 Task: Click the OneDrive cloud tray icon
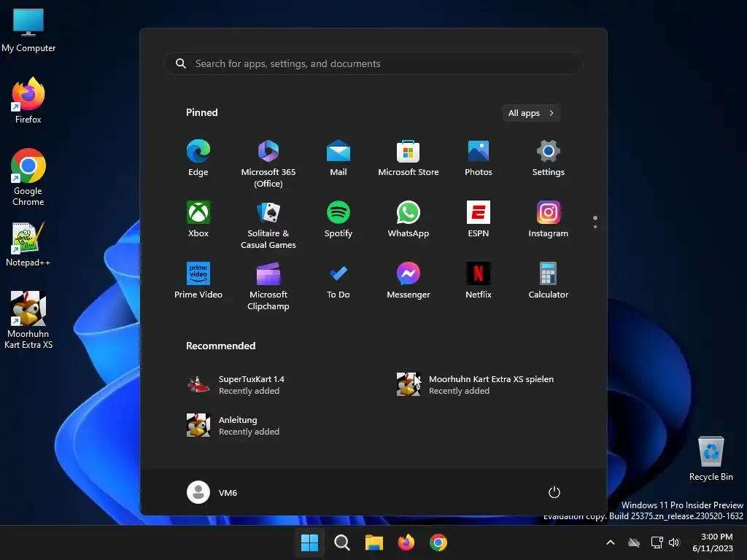tap(634, 542)
